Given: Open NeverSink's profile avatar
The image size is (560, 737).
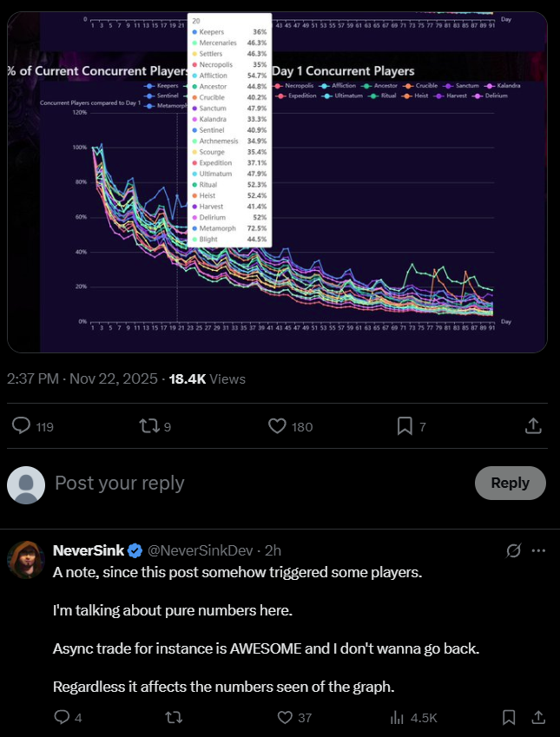Looking at the screenshot, I should (26, 559).
